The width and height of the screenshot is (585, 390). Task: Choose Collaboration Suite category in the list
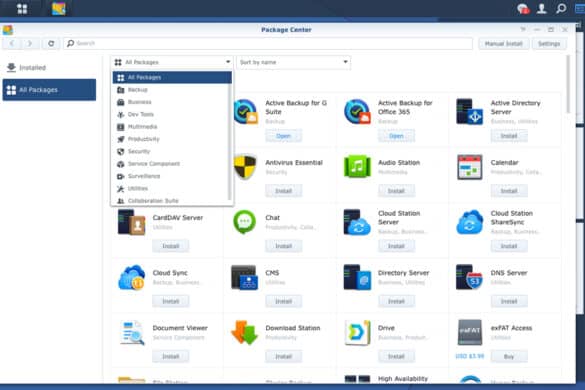coord(172,200)
